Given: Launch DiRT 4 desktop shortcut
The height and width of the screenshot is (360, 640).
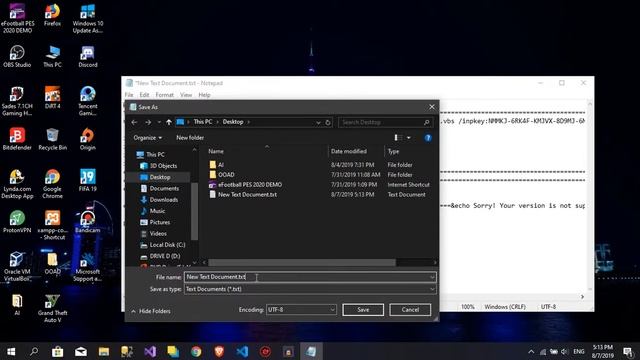Looking at the screenshot, I should pyautogui.click(x=52, y=97).
